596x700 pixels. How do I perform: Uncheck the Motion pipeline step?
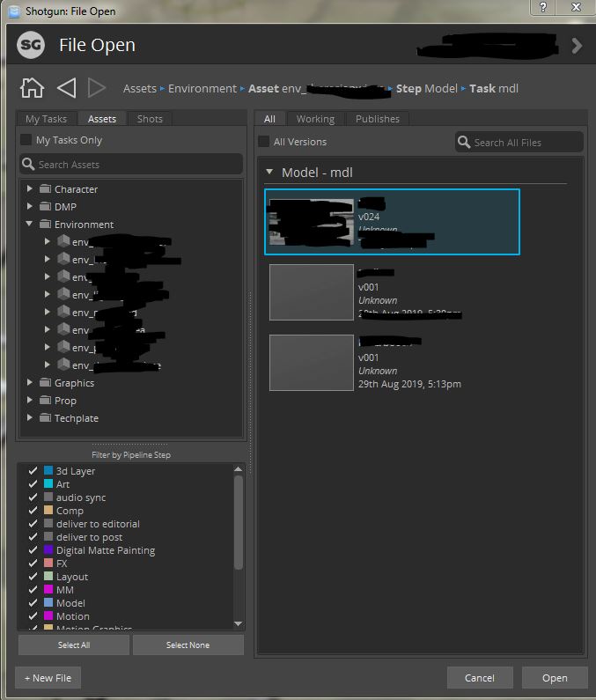pyautogui.click(x=33, y=616)
